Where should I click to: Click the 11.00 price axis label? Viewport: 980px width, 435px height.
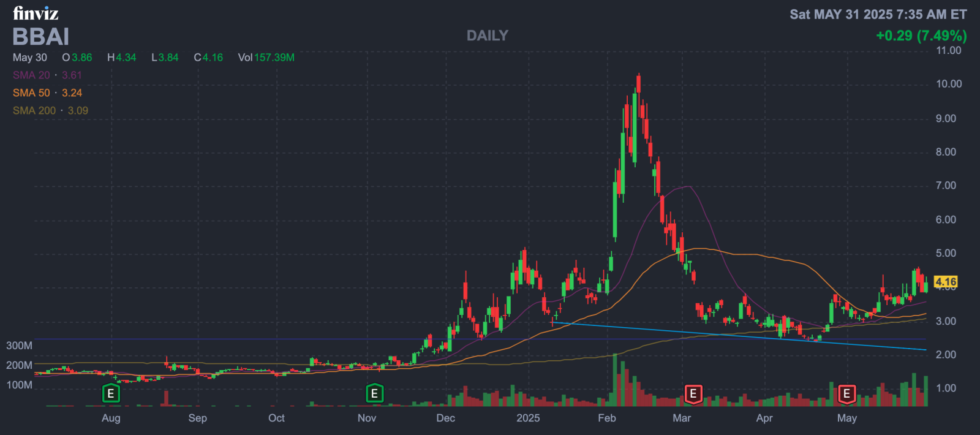coord(949,50)
